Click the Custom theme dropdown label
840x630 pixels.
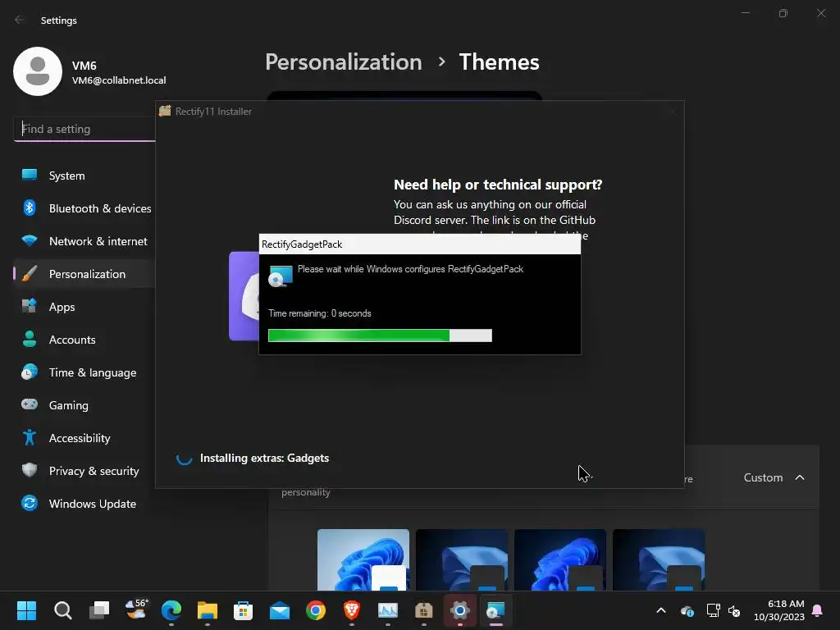click(x=763, y=477)
